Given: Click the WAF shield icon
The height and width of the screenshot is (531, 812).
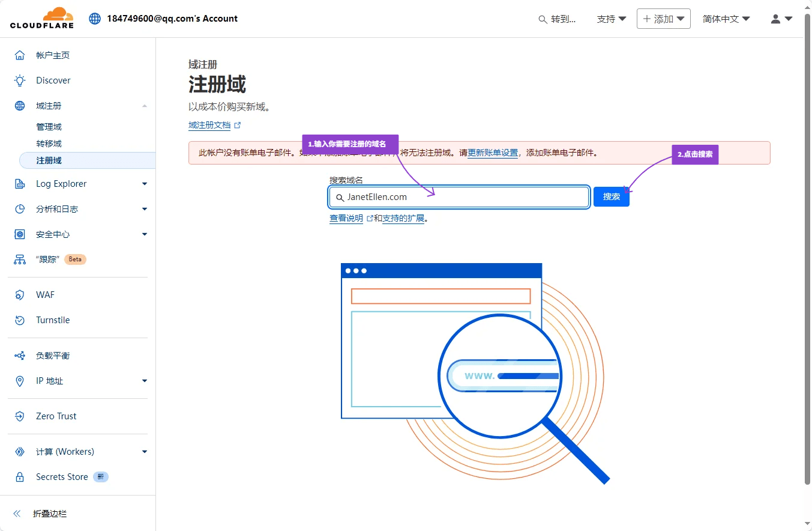Looking at the screenshot, I should click(x=20, y=295).
